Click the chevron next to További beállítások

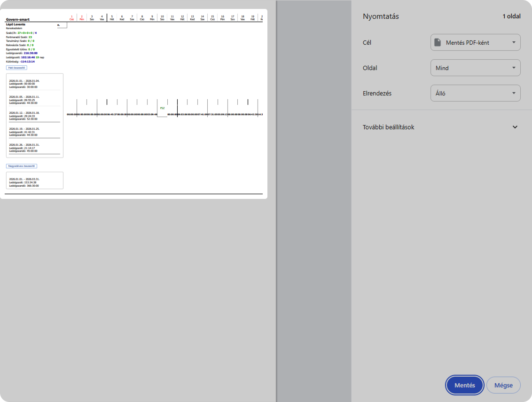click(x=515, y=127)
